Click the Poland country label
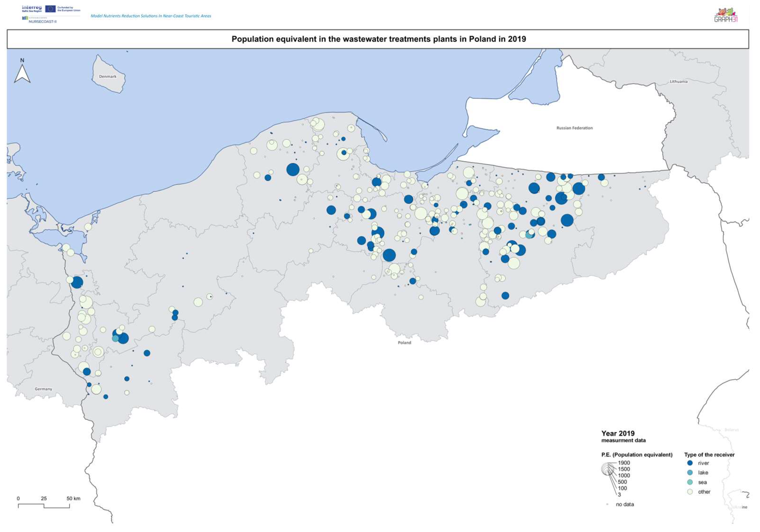Image resolution: width=760 pixels, height=532 pixels. pos(404,342)
